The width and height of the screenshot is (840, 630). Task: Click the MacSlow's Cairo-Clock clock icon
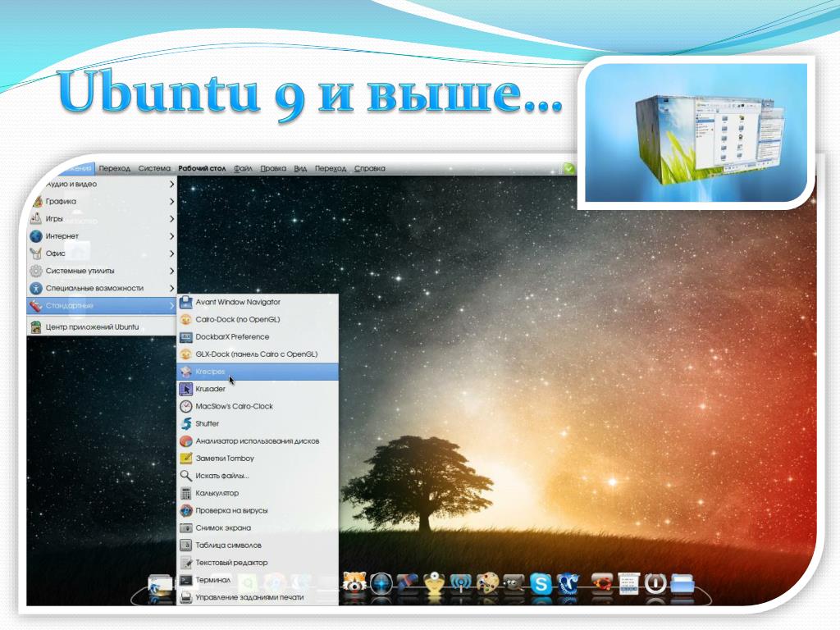point(186,406)
